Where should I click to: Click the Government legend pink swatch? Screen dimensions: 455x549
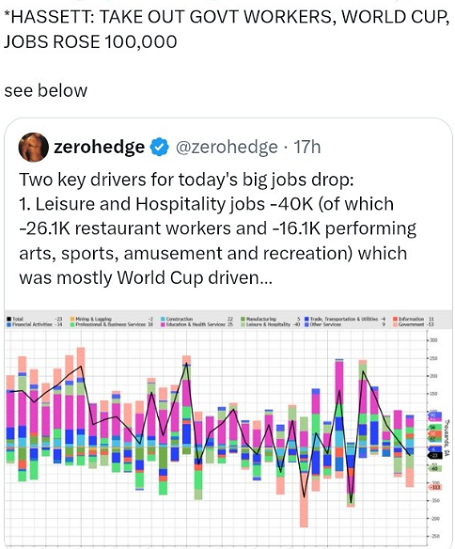pos(395,324)
